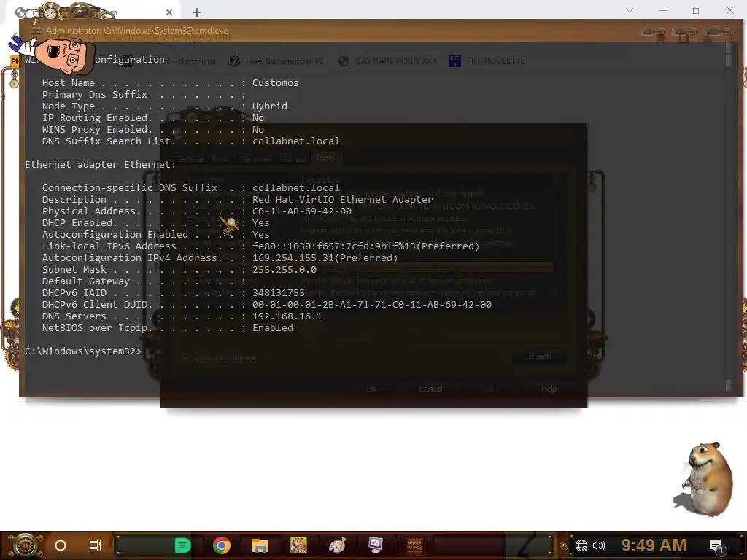Open Task View from the taskbar
The width and height of the screenshot is (747, 560).
(x=96, y=545)
